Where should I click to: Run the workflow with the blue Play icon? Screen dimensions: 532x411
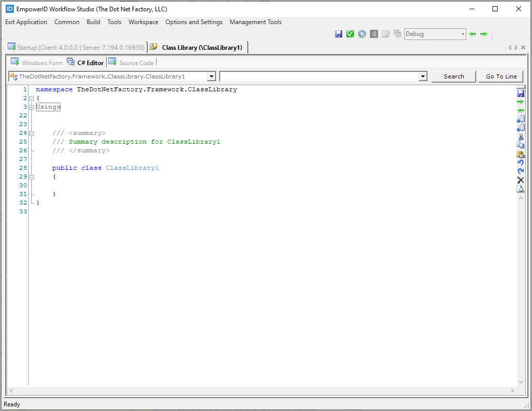pyautogui.click(x=362, y=33)
